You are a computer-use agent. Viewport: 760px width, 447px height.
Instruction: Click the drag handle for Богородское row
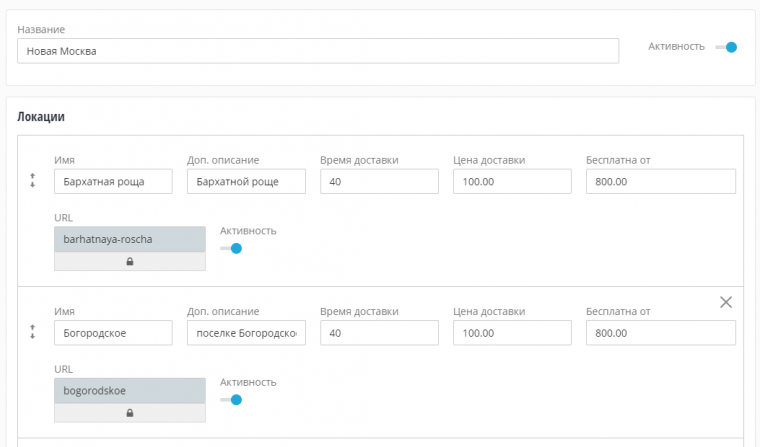[33, 332]
